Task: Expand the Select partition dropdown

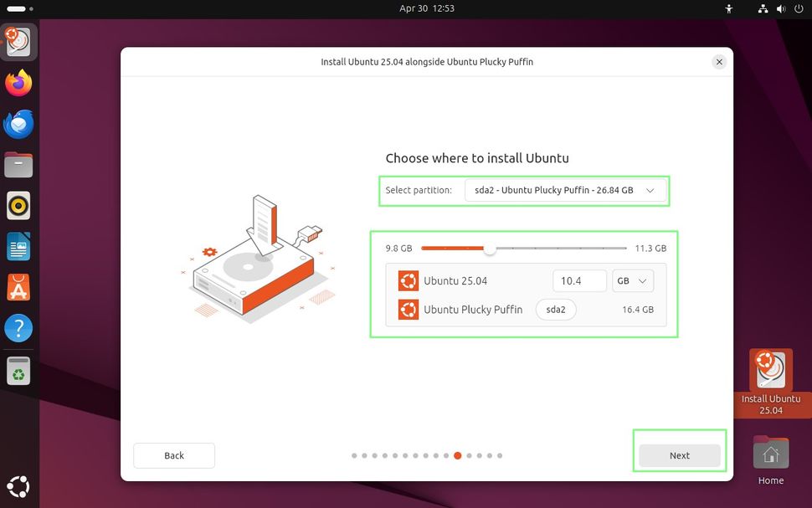Action: click(x=565, y=190)
